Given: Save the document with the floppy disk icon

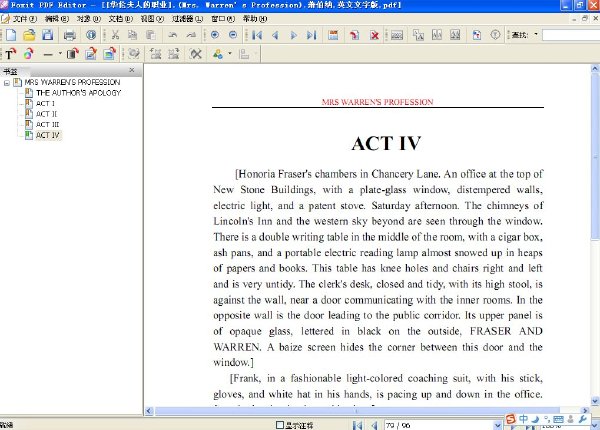Looking at the screenshot, I should [47, 35].
